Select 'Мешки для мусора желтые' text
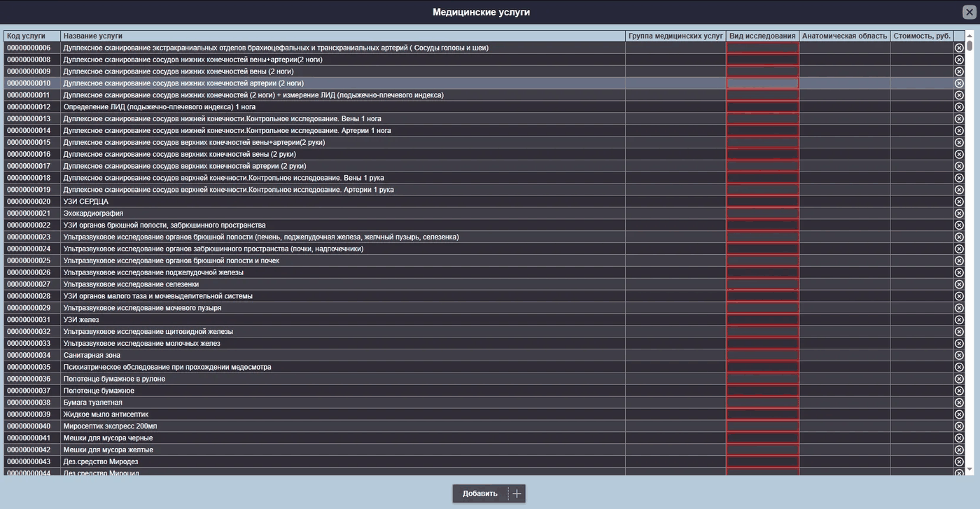This screenshot has width=980, height=509. coord(108,450)
